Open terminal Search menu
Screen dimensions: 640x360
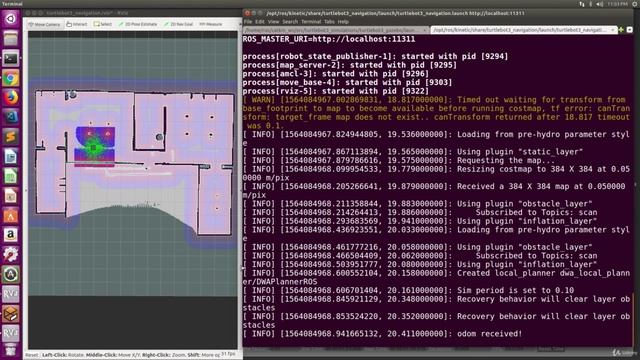coord(290,22)
